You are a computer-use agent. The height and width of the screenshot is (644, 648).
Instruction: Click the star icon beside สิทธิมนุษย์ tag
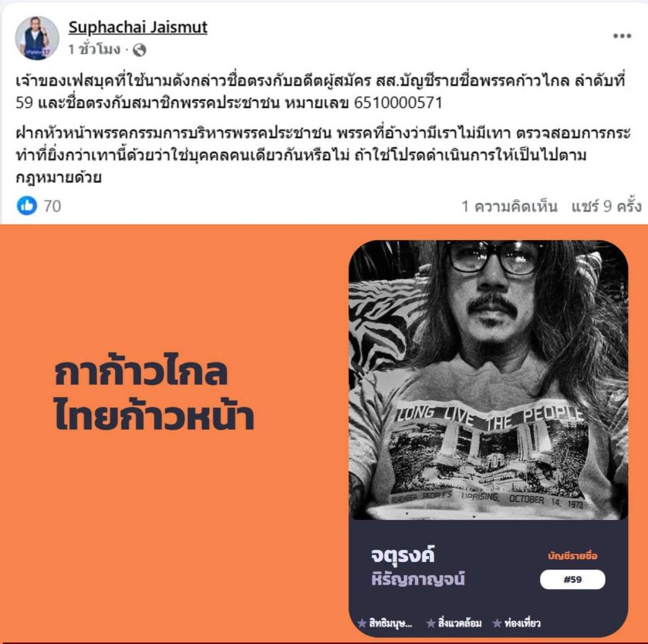362,622
